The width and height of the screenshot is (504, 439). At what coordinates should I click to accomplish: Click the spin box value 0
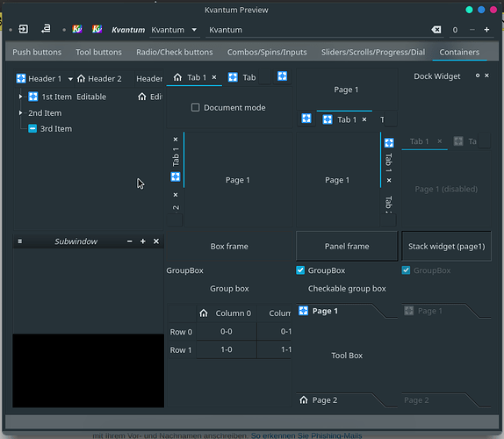click(455, 30)
